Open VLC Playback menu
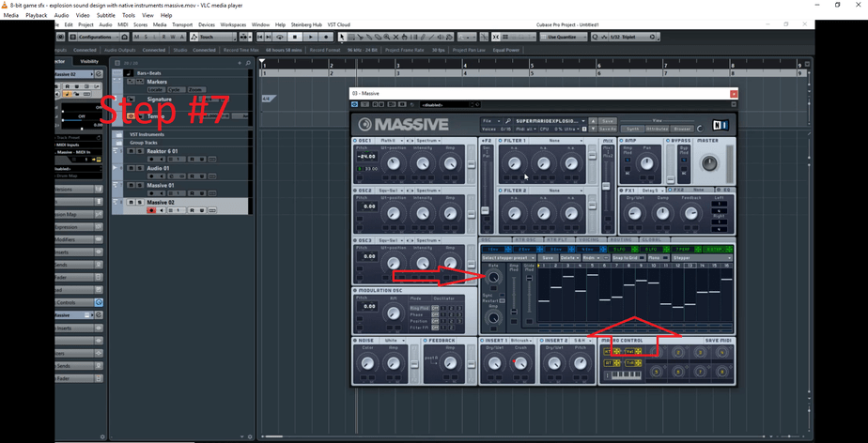The width and height of the screenshot is (868, 443). [37, 15]
